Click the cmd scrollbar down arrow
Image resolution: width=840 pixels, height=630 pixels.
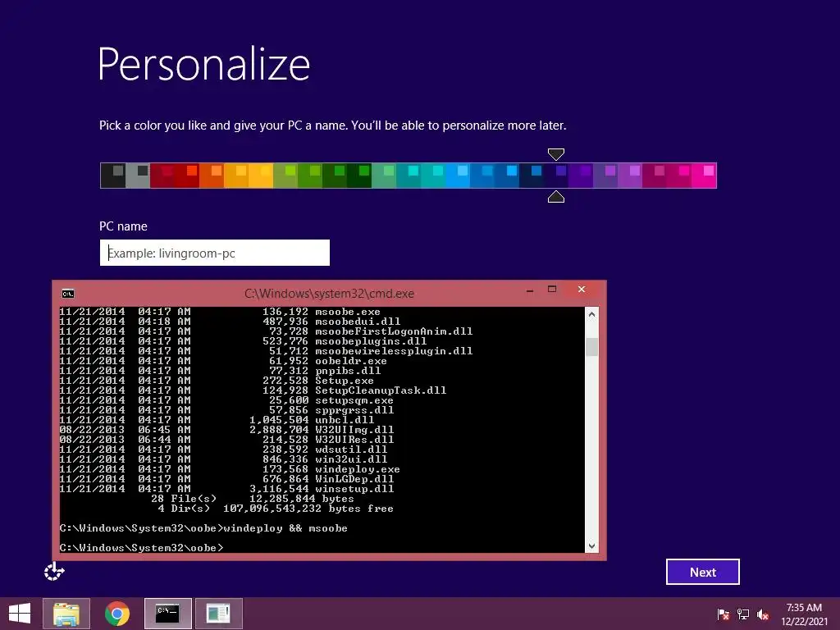coord(592,546)
